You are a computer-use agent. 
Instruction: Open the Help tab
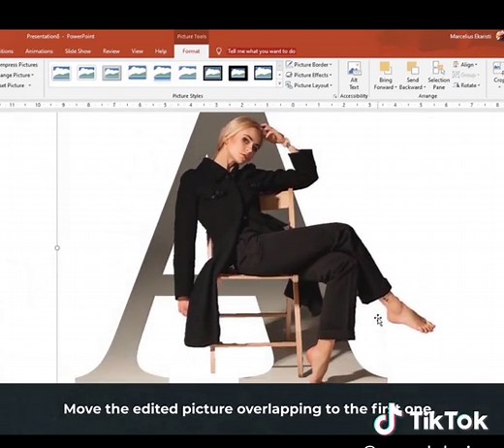click(x=161, y=51)
